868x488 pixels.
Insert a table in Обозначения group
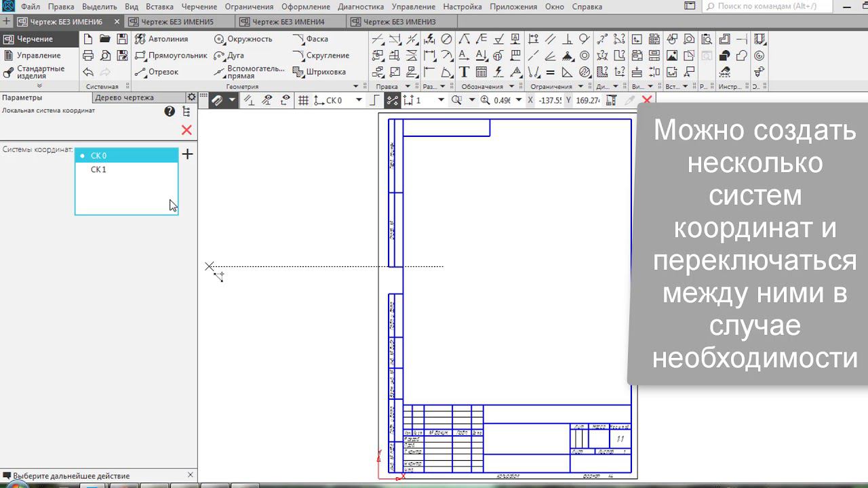tap(481, 72)
